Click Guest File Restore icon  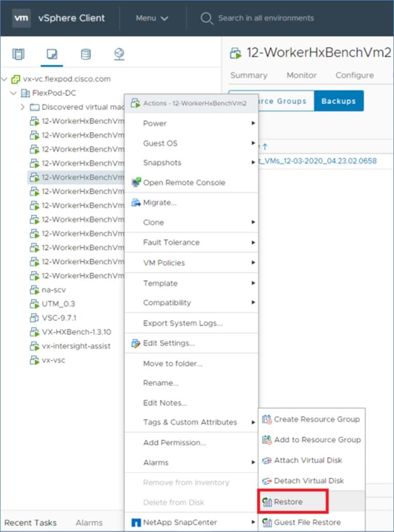267,522
